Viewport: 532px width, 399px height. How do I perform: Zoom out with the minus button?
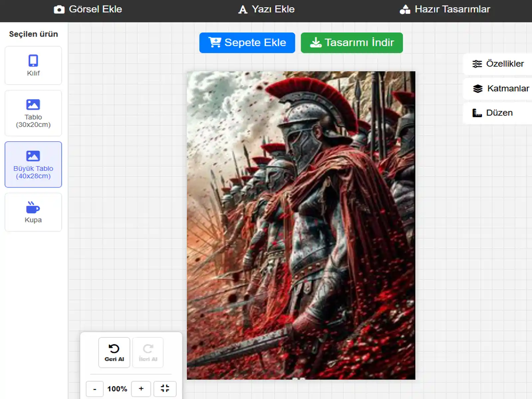(95, 389)
